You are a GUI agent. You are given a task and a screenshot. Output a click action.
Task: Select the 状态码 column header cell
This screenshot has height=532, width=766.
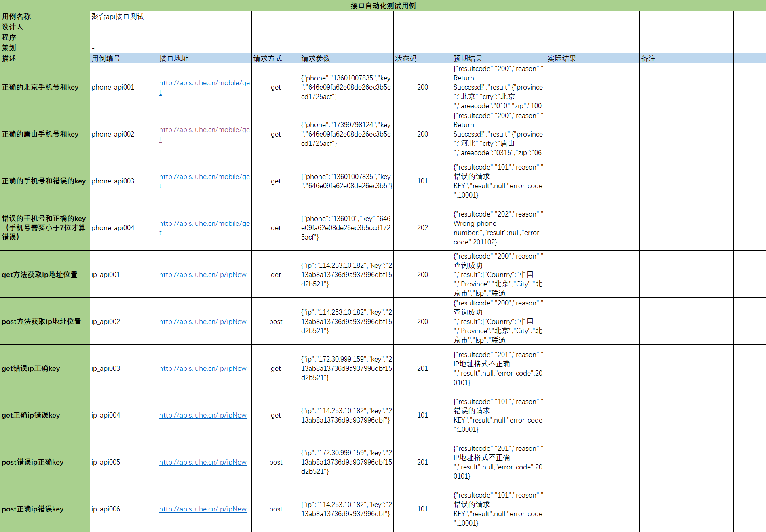[x=420, y=58]
